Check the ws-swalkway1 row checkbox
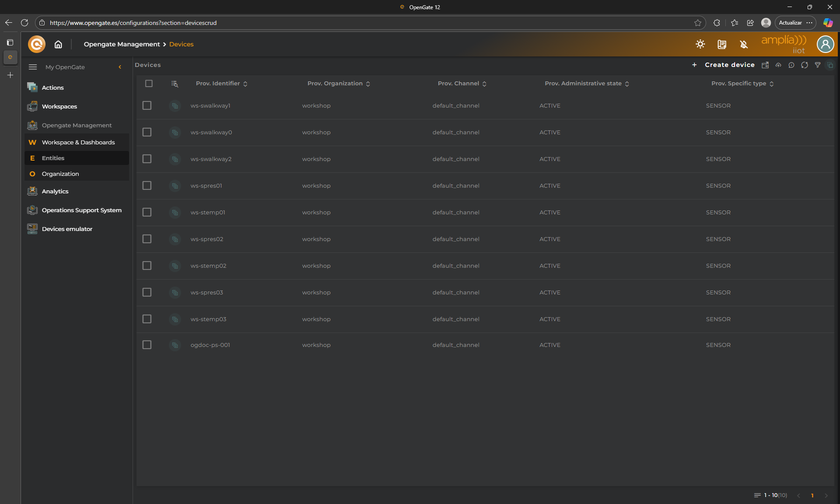Viewport: 840px width, 504px height. [147, 105]
